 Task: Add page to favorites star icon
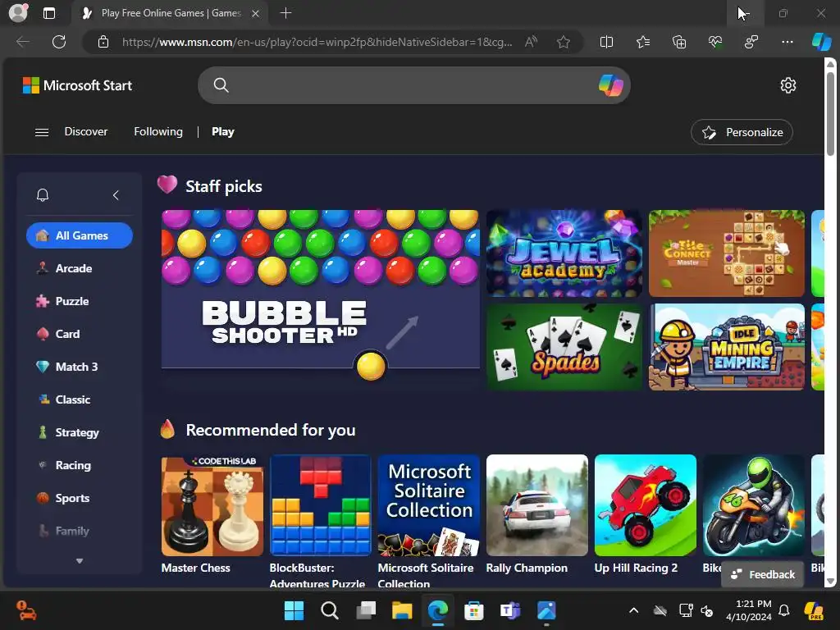coord(563,42)
